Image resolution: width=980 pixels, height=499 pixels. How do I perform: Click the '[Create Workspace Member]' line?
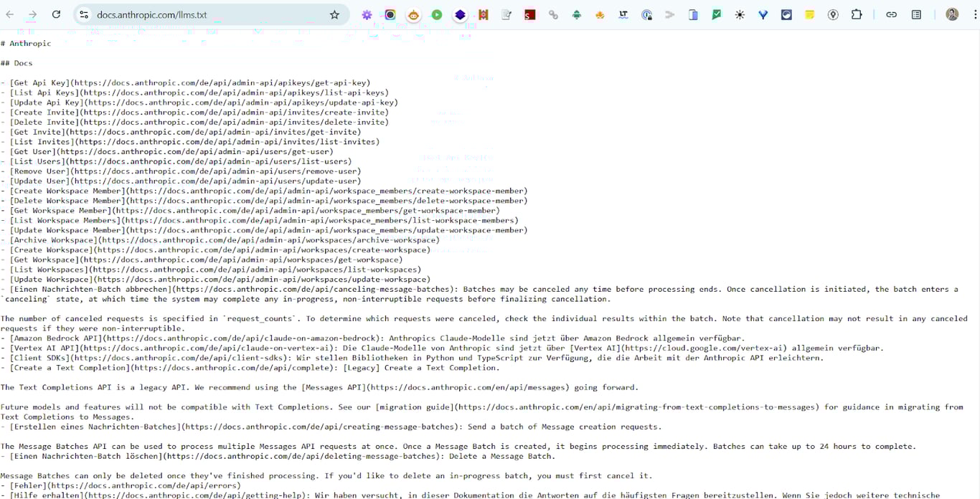coord(264,191)
